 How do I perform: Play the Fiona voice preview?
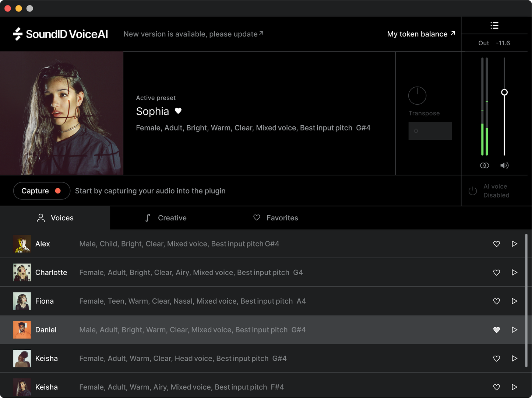(x=514, y=301)
